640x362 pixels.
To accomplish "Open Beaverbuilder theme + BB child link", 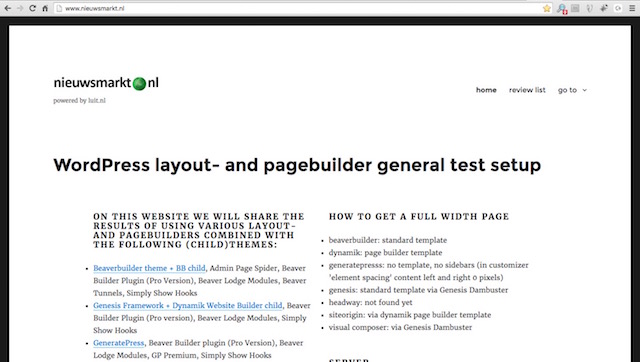I will click(149, 268).
